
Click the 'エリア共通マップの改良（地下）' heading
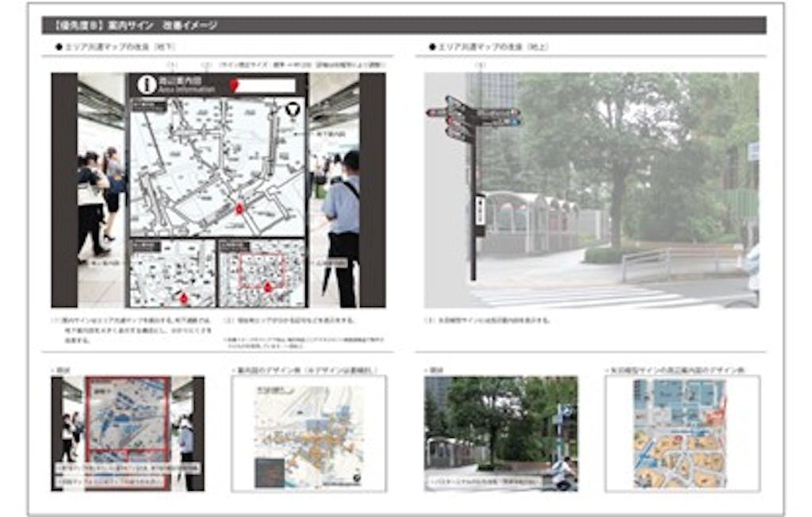[x=115, y=48]
